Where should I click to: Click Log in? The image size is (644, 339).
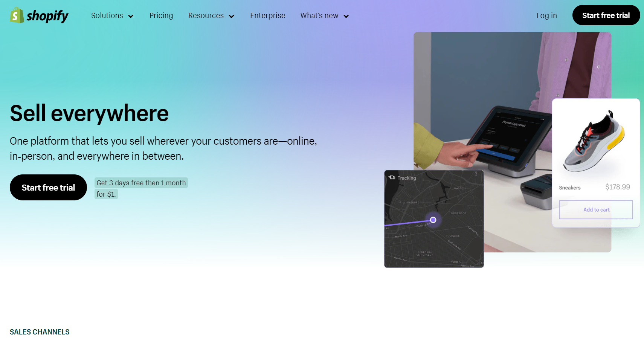[x=546, y=15]
